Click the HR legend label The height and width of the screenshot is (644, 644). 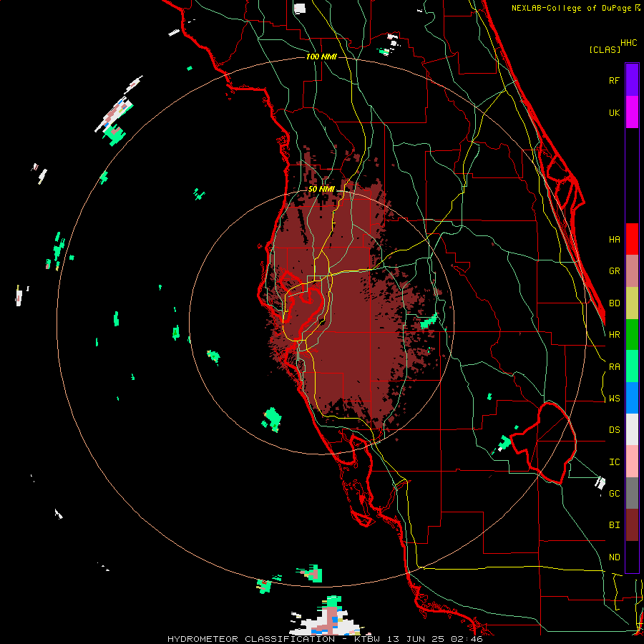coord(614,335)
